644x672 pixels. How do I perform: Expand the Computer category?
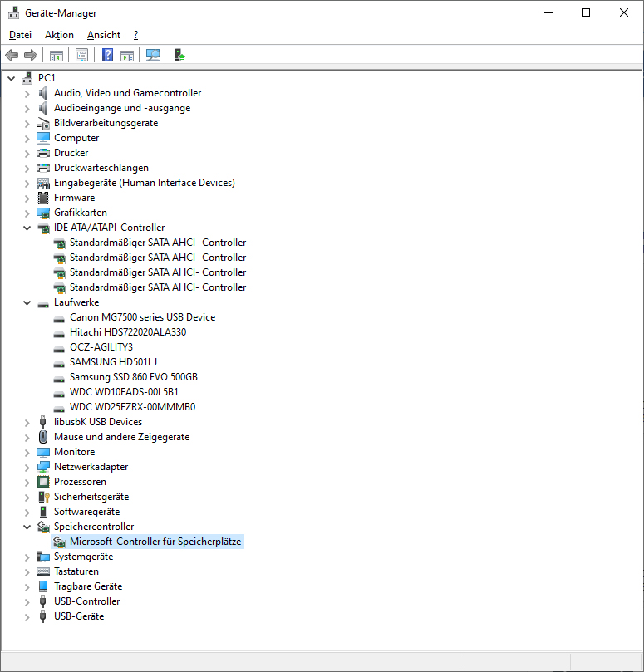[x=27, y=139]
